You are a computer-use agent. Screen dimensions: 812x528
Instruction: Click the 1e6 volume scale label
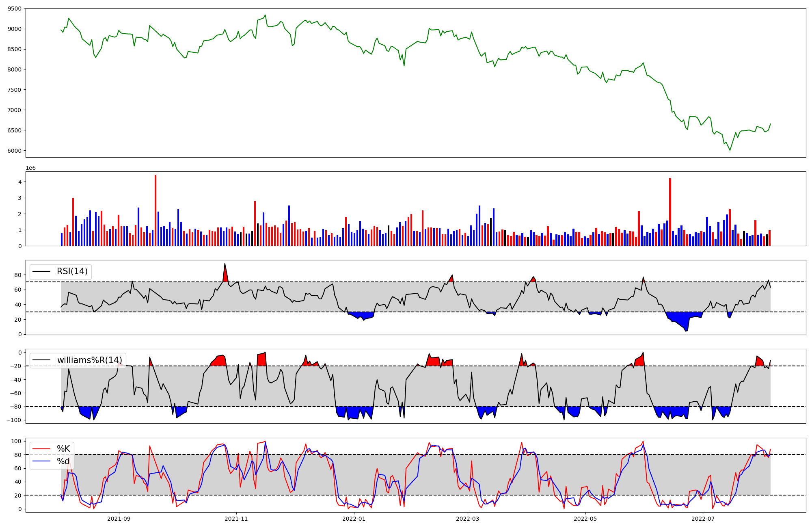[x=30, y=168]
